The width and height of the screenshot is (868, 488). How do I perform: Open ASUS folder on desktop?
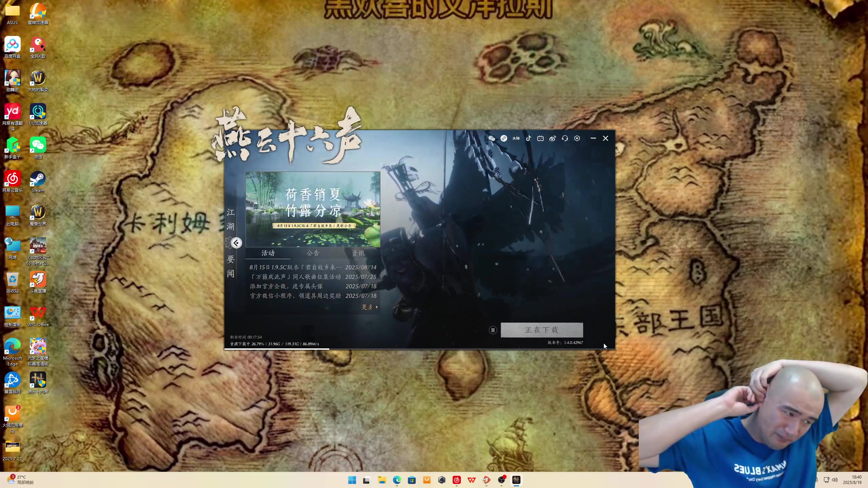(13, 14)
